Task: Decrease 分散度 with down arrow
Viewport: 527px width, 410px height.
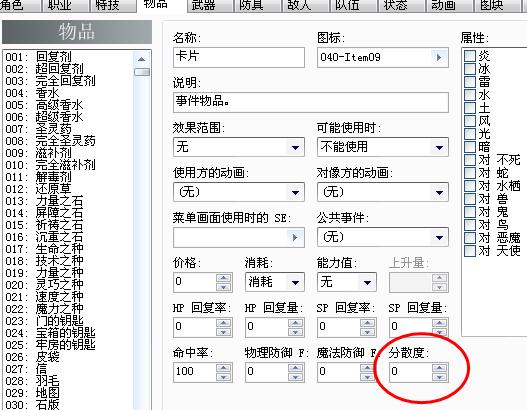Action: 439,377
